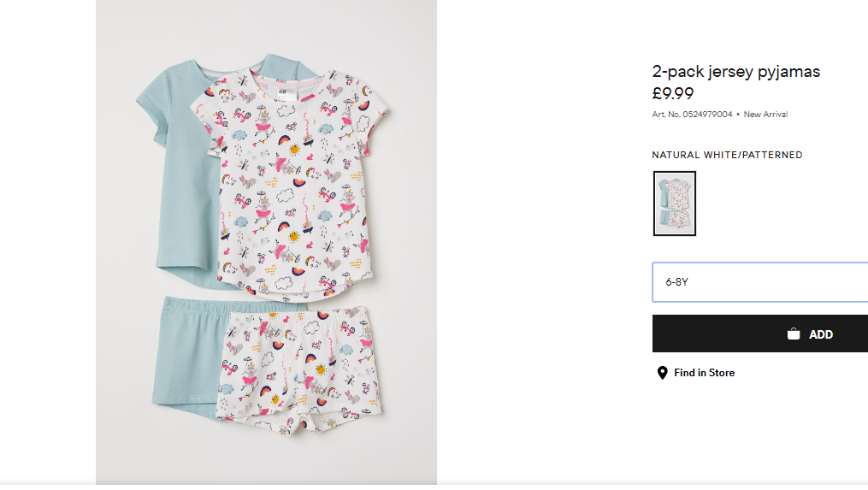Click the location pin icon
The image size is (868, 490).
coord(662,373)
